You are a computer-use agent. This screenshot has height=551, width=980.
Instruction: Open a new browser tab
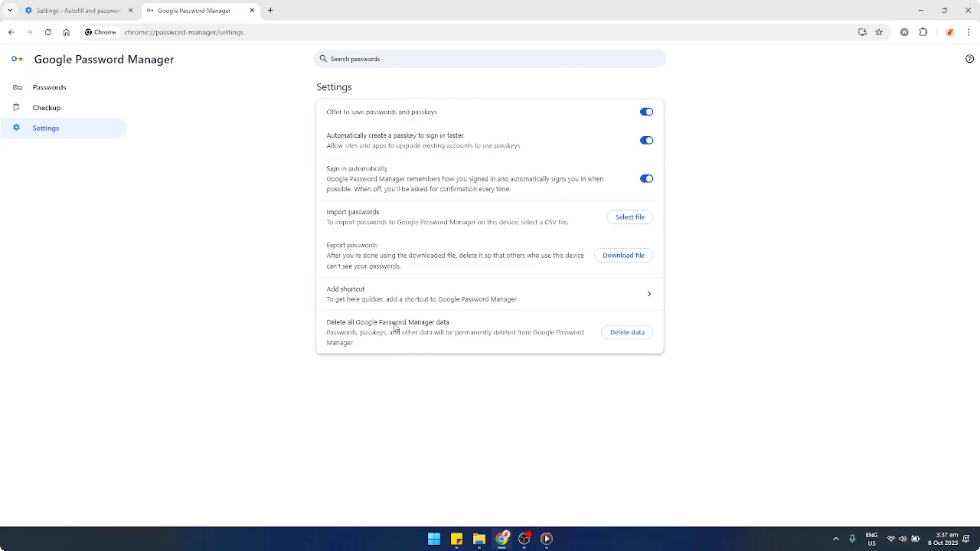click(271, 11)
